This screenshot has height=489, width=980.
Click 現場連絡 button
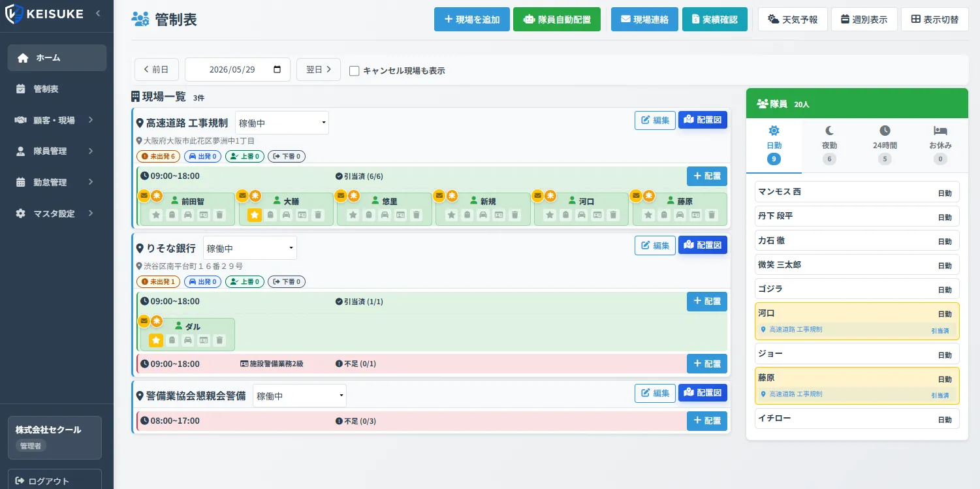coord(644,19)
